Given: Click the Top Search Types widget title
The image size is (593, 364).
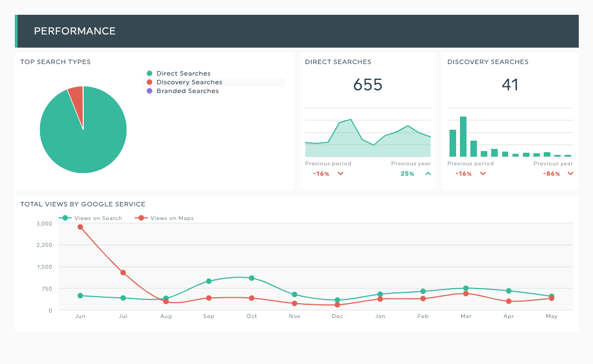Looking at the screenshot, I should pyautogui.click(x=55, y=62).
